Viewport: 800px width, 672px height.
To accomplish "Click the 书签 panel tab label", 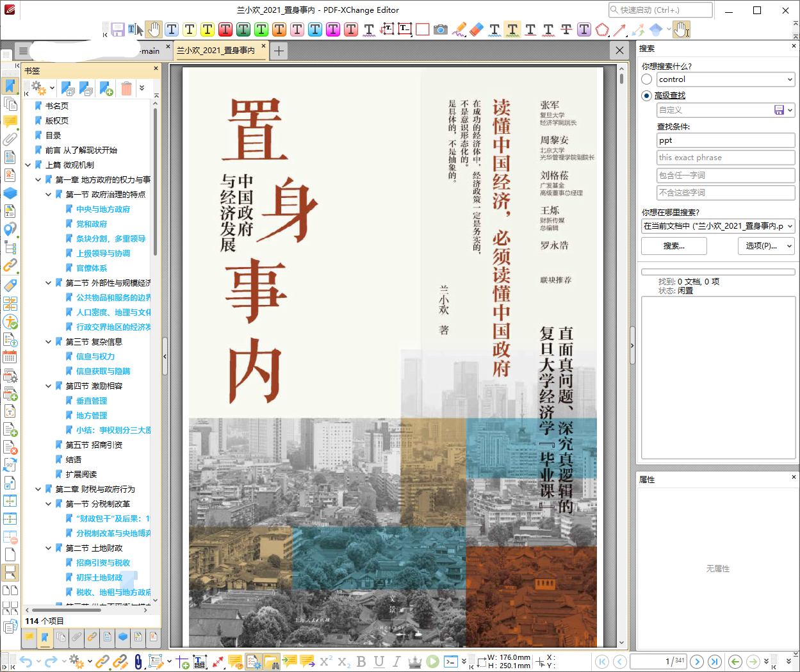I will [x=32, y=70].
